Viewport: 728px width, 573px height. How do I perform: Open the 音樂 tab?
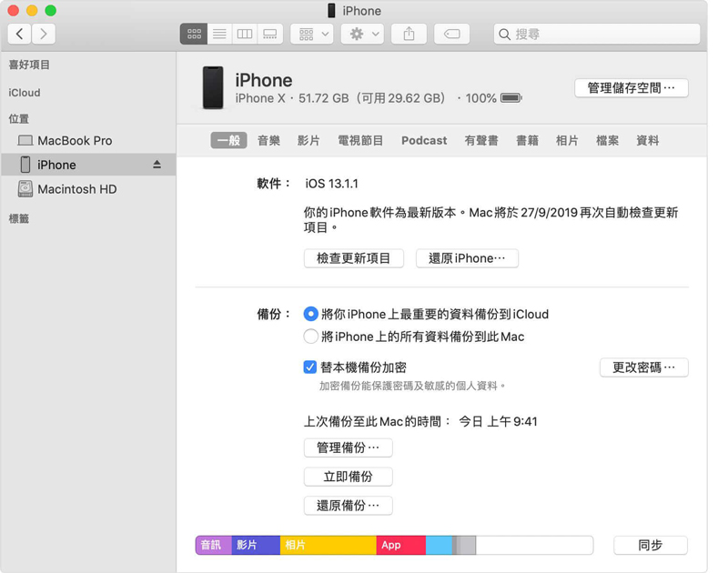point(268,141)
